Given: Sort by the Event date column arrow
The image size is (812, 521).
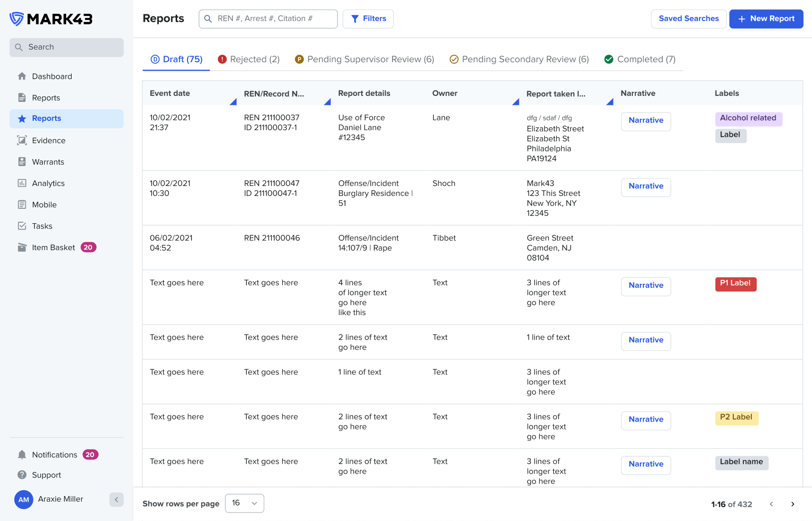Looking at the screenshot, I should pos(233,102).
